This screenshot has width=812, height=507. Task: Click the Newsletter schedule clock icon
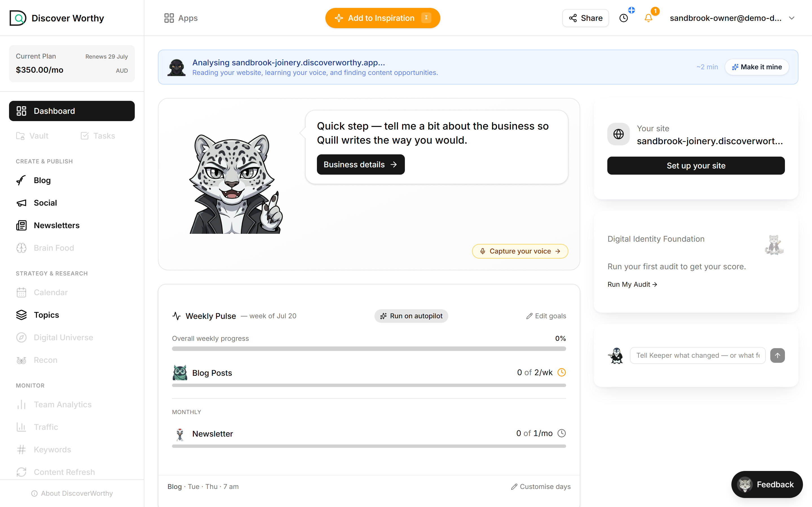(x=561, y=433)
